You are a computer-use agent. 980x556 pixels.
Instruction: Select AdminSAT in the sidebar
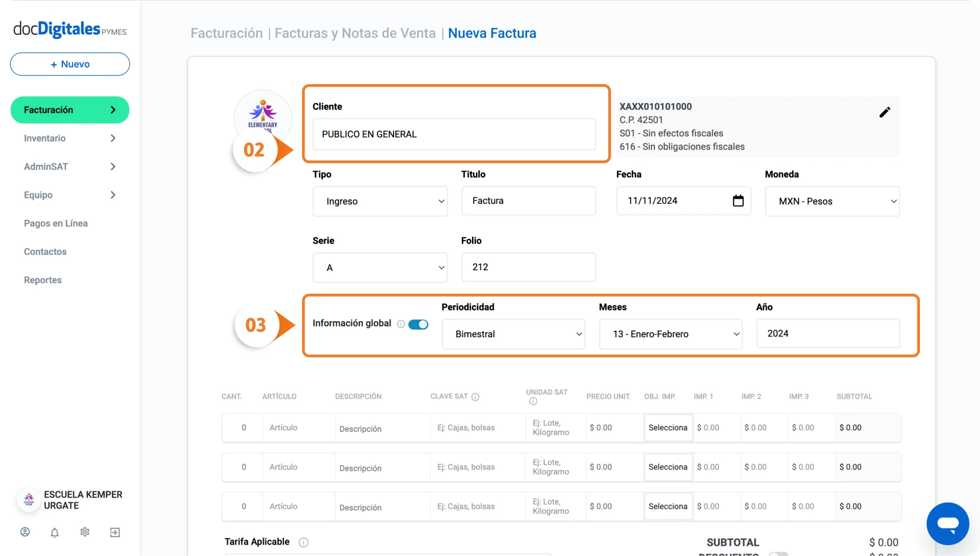[x=46, y=167]
